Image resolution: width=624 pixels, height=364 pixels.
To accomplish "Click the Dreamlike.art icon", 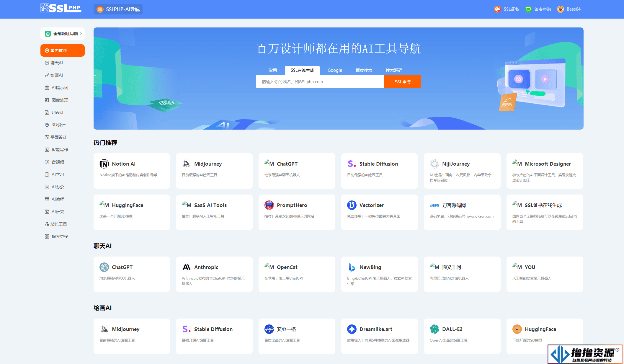I will coord(352,329).
